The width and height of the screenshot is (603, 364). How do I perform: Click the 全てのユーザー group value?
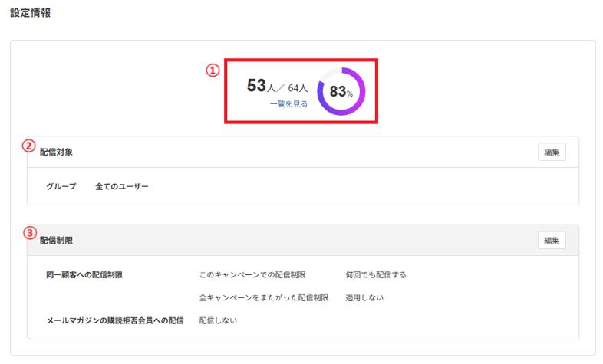(x=122, y=187)
